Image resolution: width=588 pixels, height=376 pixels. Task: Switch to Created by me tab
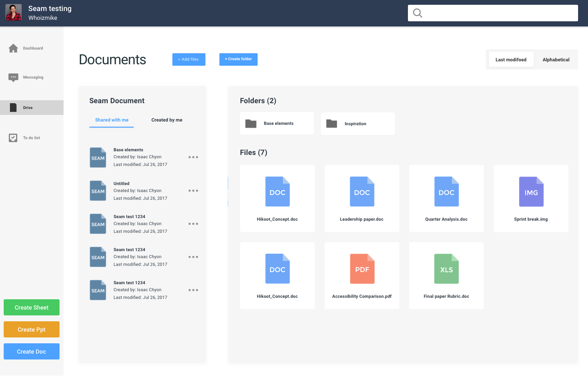coord(167,120)
